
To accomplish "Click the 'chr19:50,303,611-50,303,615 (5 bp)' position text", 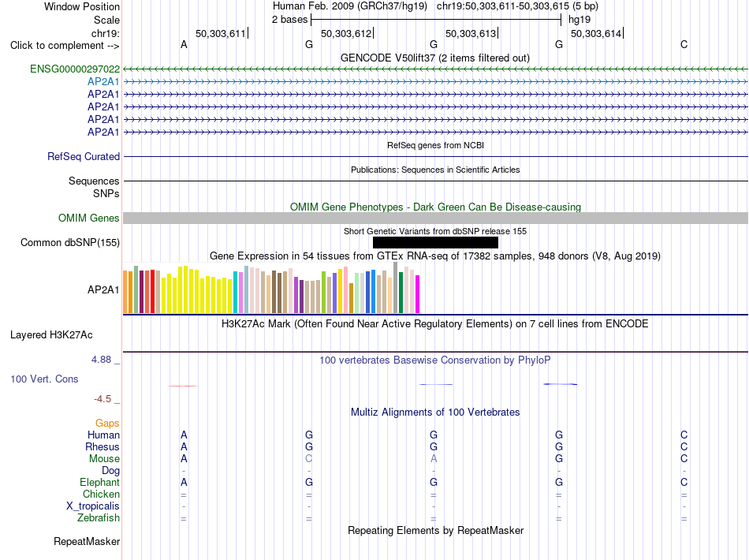I will [517, 6].
